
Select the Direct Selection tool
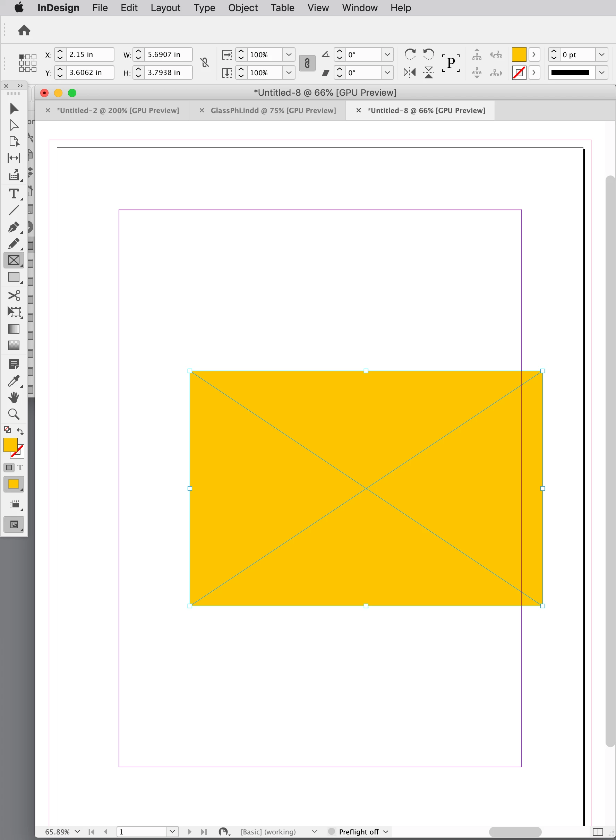point(14,125)
